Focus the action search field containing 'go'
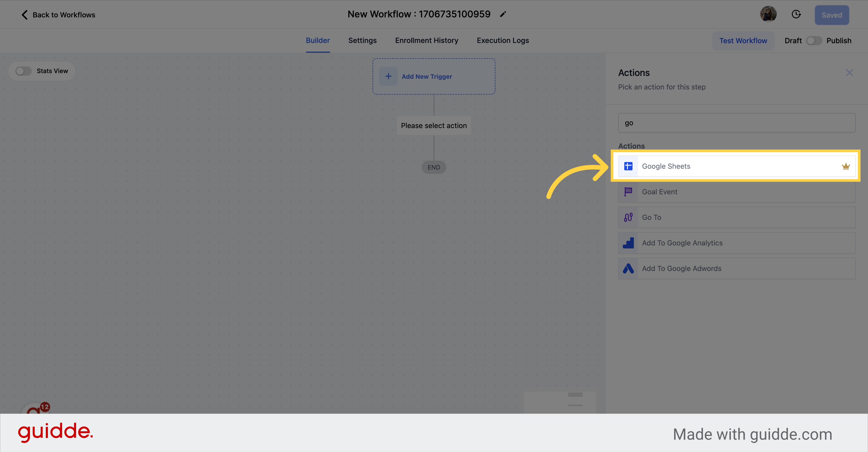 click(x=736, y=123)
